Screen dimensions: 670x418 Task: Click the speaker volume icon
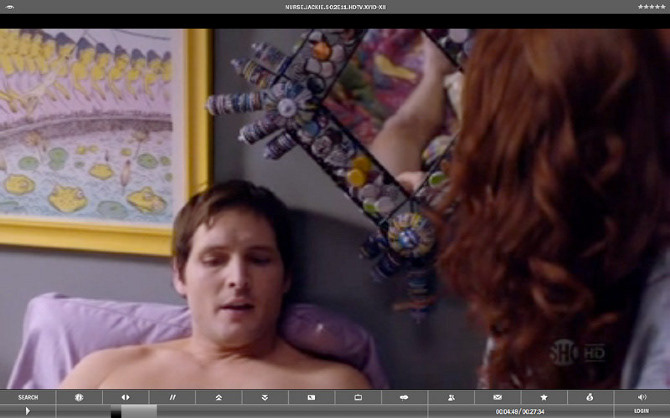(642, 397)
